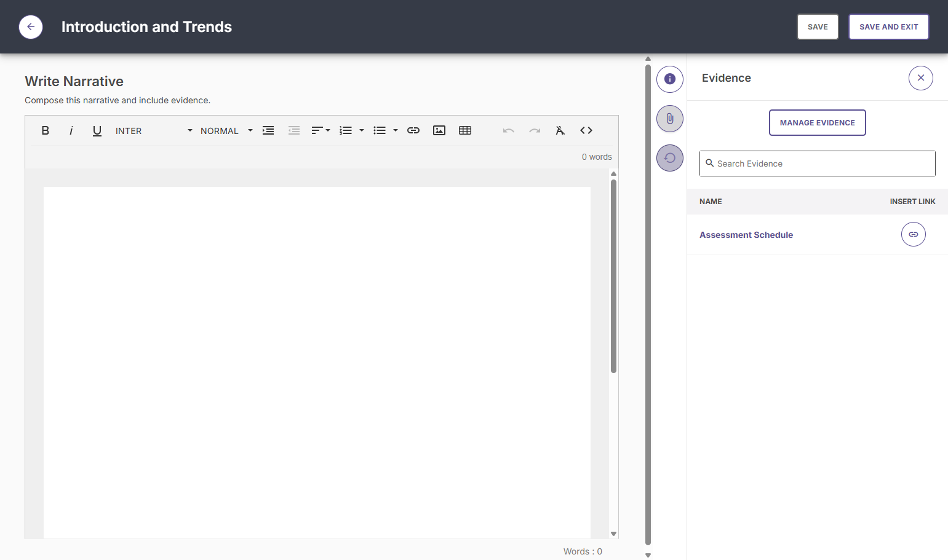Click the INSERT LINK column header
The height and width of the screenshot is (560, 948).
[912, 202]
